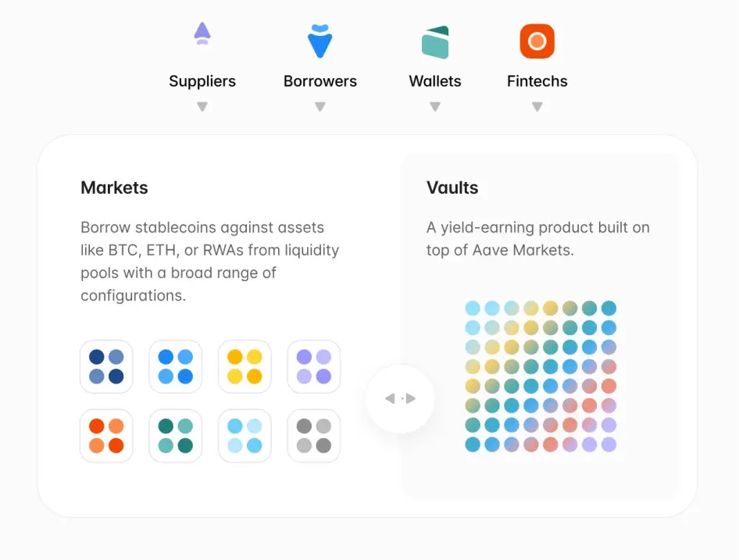
Task: Select the teal Wallets icon
Action: click(x=435, y=42)
